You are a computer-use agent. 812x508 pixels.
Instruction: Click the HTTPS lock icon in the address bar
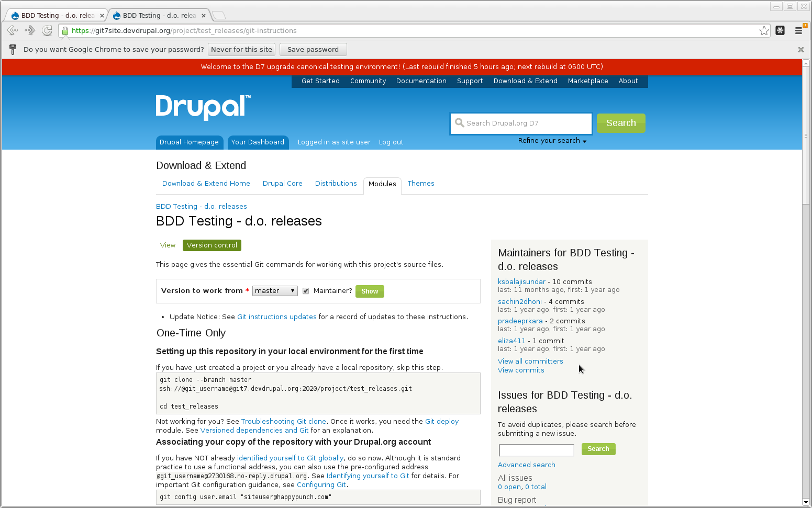[65, 30]
